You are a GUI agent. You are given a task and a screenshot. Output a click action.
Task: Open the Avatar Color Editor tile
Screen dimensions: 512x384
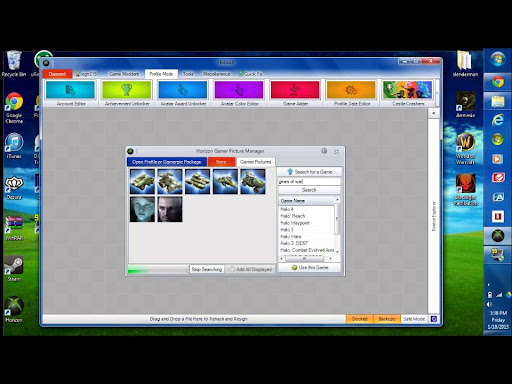tap(239, 93)
